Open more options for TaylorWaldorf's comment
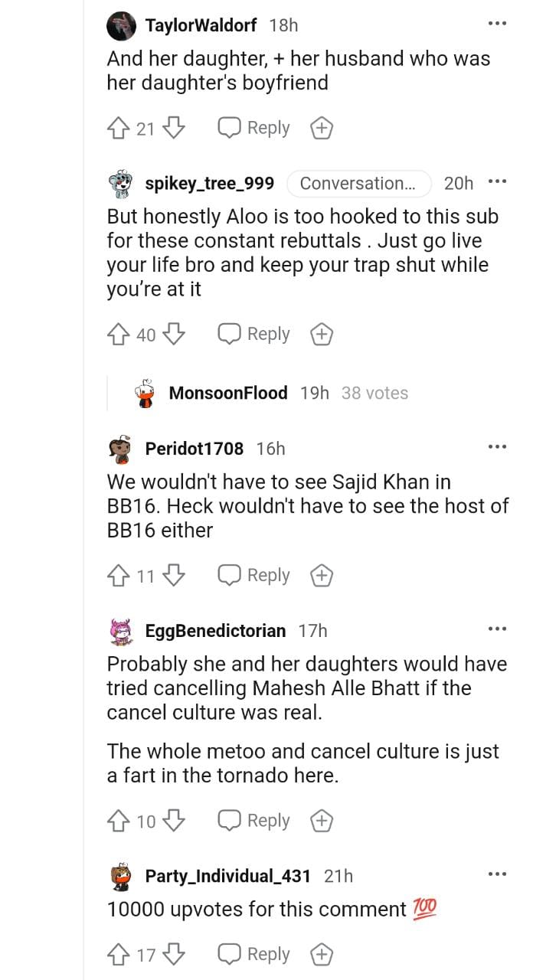 coord(497,24)
